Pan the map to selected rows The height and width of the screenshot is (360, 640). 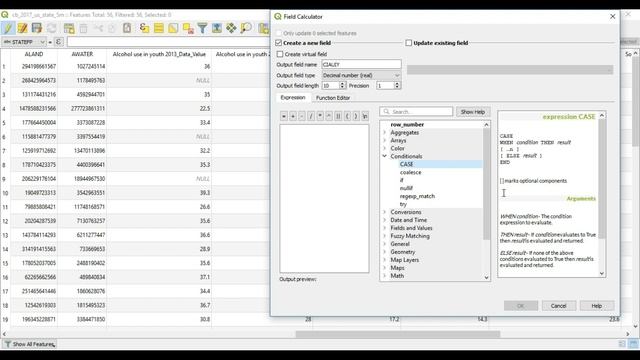(x=231, y=28)
